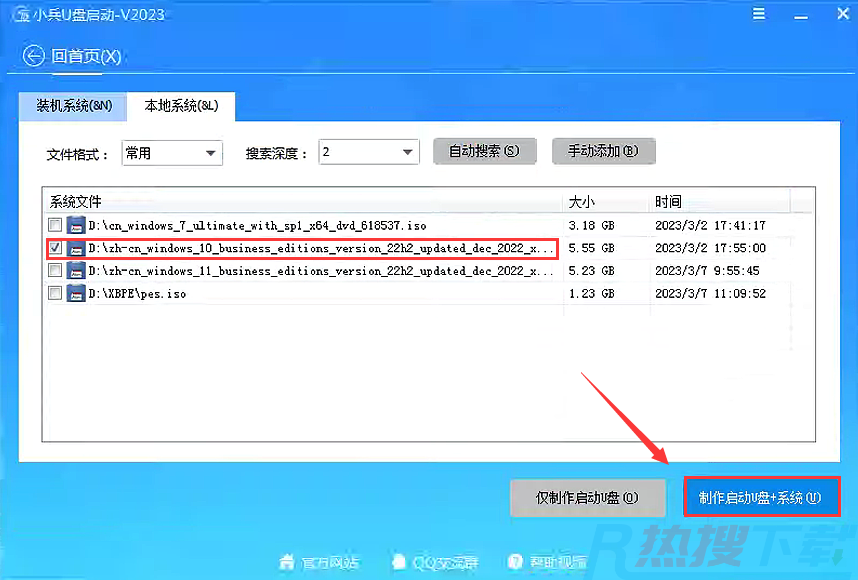Select the 本地系统(&L) tab
Viewport: 858px width, 580px height.
(181, 106)
